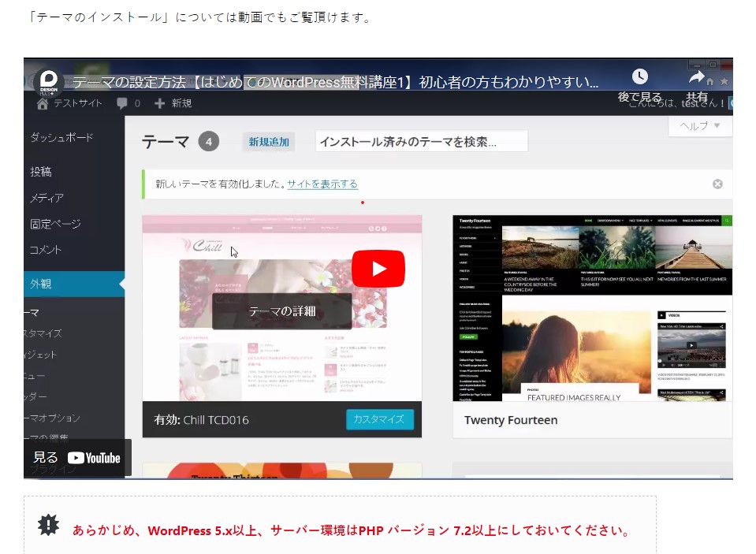Screen dimensions: 756x554
Task: Click the notice badge icon
Action: pos(49,525)
